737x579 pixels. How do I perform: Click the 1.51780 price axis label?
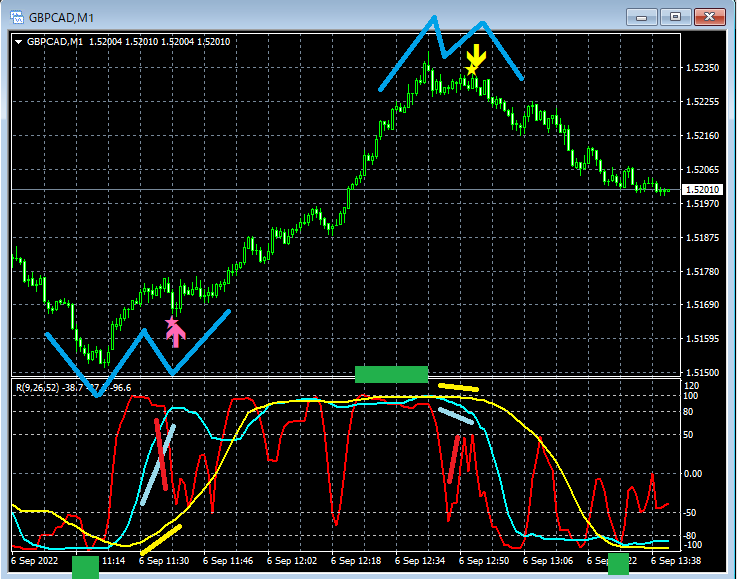coord(702,272)
